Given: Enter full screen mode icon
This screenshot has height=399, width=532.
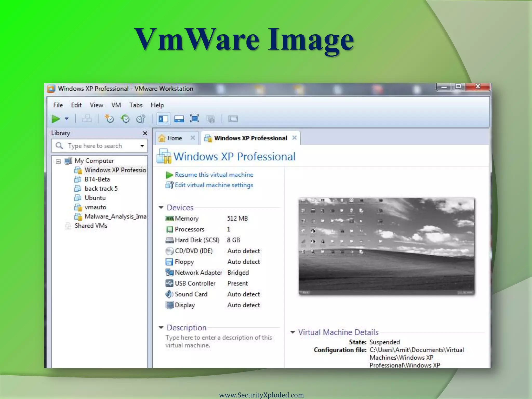Looking at the screenshot, I should [x=195, y=119].
